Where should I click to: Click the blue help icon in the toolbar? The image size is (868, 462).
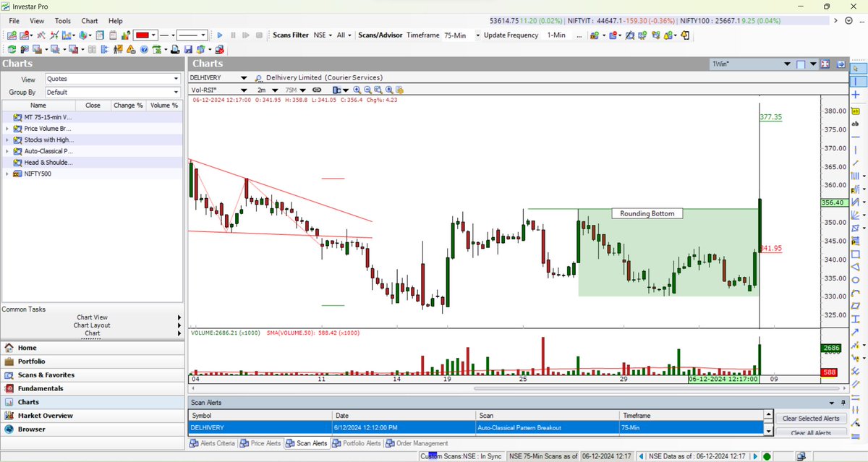pos(144,50)
